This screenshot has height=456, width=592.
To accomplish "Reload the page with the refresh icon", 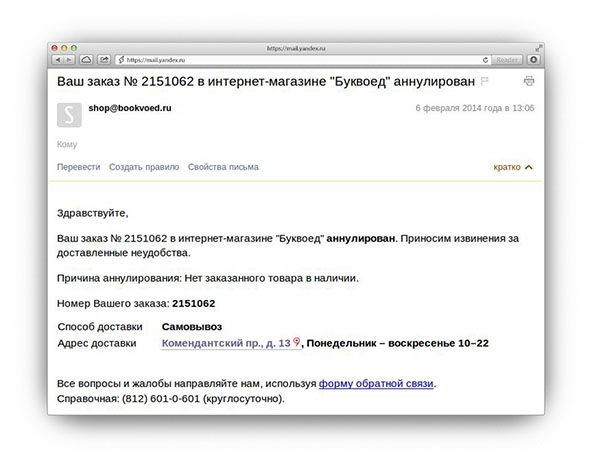I will 485,60.
